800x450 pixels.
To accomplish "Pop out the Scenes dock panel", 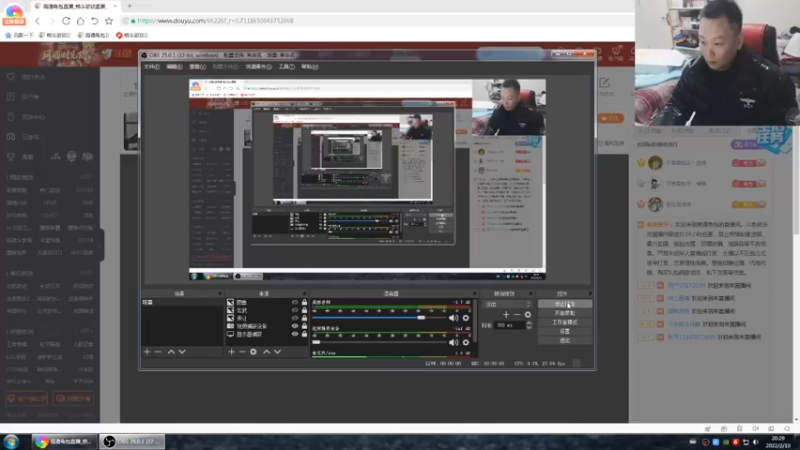I will [220, 293].
